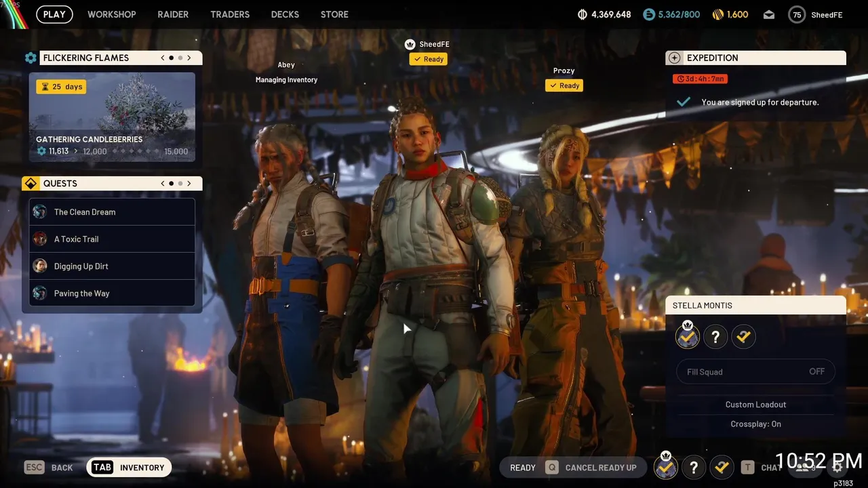Viewport: 868px width, 488px height.
Task: Open the TRADERS tab
Action: coord(230,14)
